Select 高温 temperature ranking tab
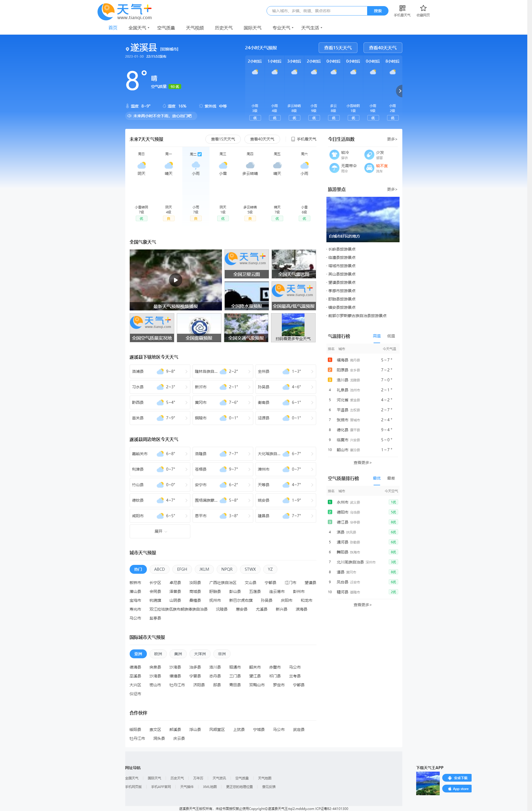The image size is (532, 811). (377, 336)
